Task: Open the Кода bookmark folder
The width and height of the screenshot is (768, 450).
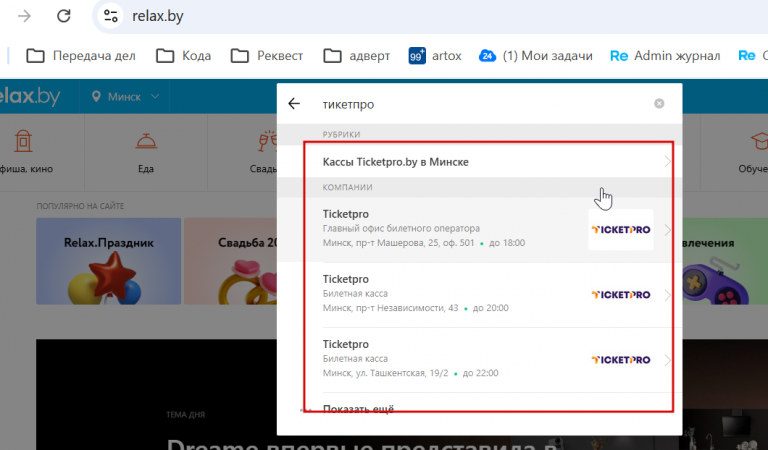Action: click(184, 56)
